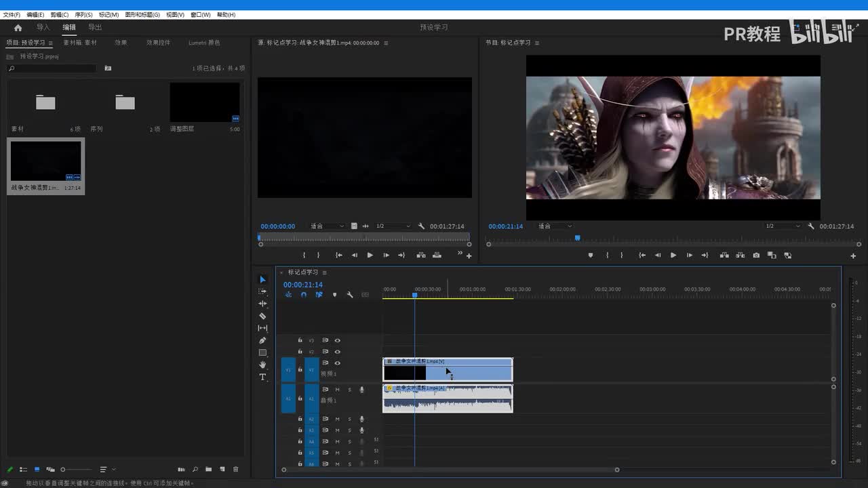Select the Ripple Edit tool
This screenshot has width=868, height=488.
tap(262, 304)
